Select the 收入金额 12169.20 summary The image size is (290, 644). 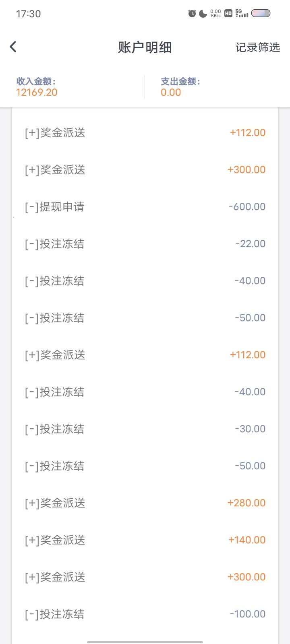point(37,87)
